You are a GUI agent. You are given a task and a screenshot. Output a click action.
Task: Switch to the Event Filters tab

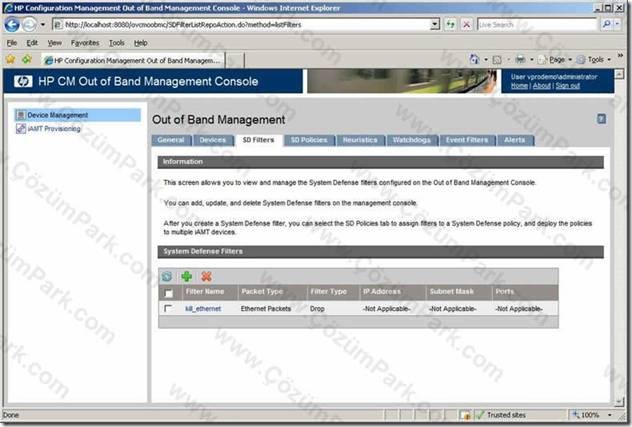(467, 140)
